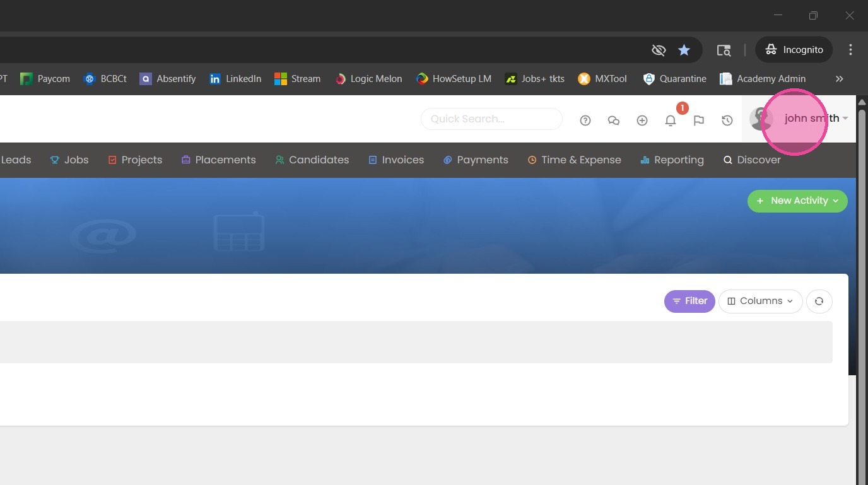Image resolution: width=868 pixels, height=485 pixels.
Task: Click the john smith avatar picture
Action: (x=761, y=119)
